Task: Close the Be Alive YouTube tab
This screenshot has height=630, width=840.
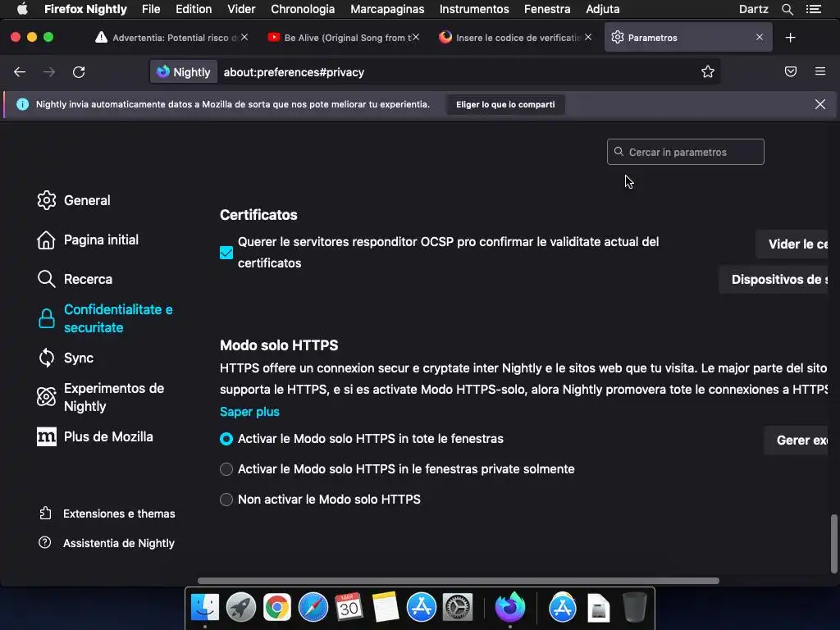Action: (x=416, y=37)
